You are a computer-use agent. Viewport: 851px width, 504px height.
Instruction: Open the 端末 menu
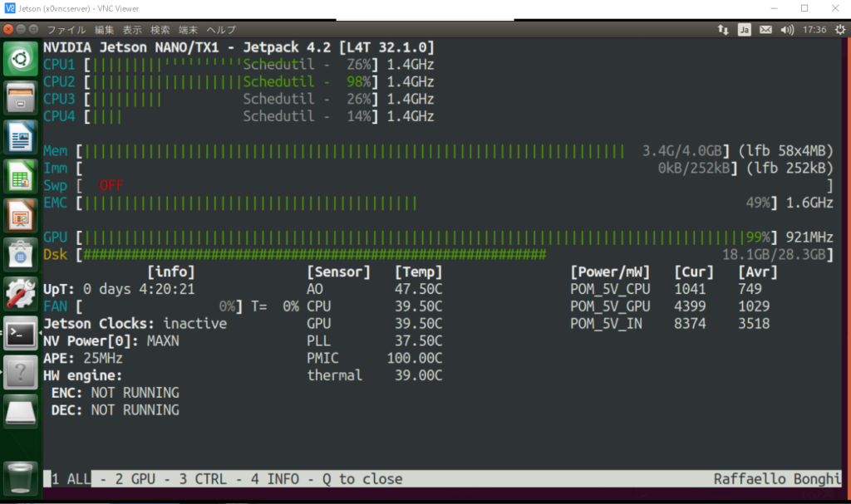coord(189,30)
